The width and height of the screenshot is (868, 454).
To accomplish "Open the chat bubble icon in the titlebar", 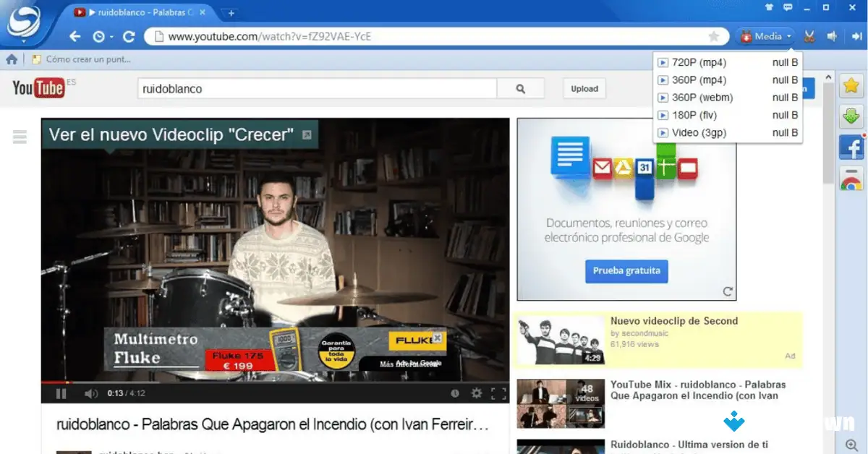I will click(x=788, y=7).
